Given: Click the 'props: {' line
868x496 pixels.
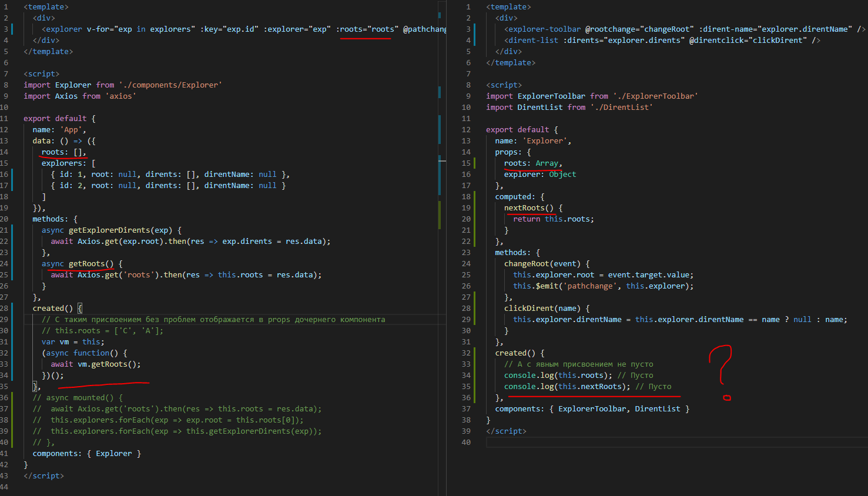Looking at the screenshot, I should [x=513, y=152].
